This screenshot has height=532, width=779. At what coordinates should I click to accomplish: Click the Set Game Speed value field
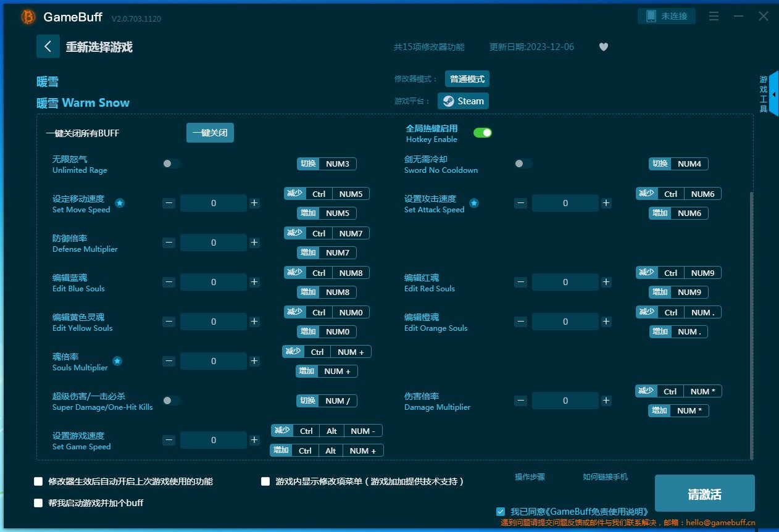(214, 440)
